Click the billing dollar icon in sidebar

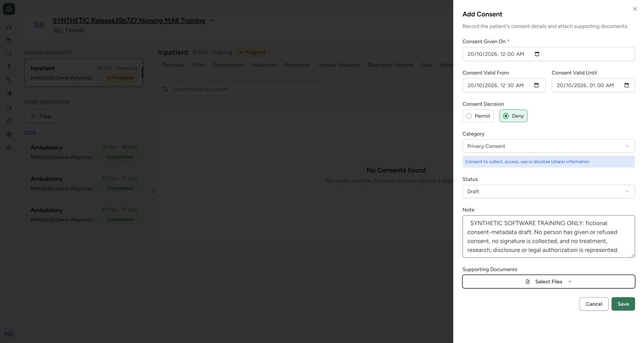coord(9,134)
